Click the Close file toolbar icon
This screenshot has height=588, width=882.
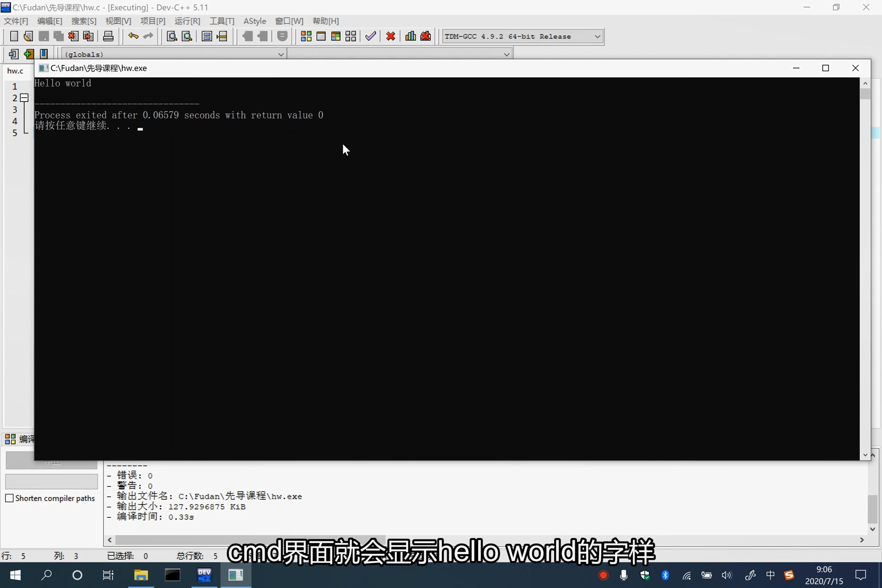73,36
